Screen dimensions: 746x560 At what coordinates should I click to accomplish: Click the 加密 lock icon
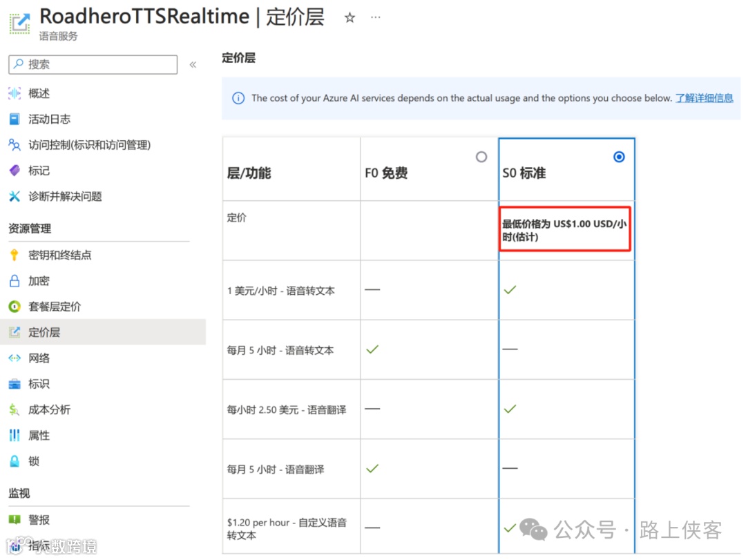point(15,281)
